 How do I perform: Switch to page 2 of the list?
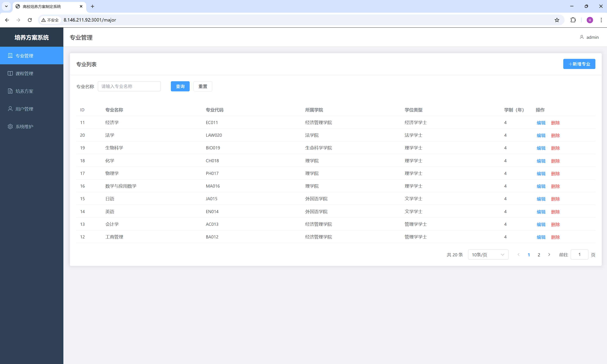(x=539, y=255)
